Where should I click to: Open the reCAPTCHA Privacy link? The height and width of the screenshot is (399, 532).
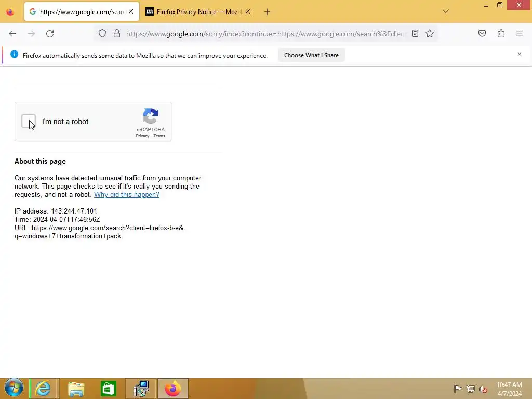(142, 136)
